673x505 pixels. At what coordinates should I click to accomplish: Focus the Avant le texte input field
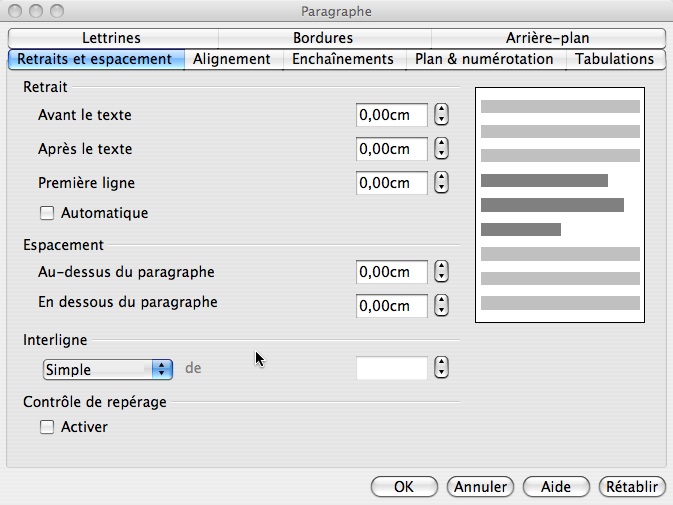(x=391, y=115)
